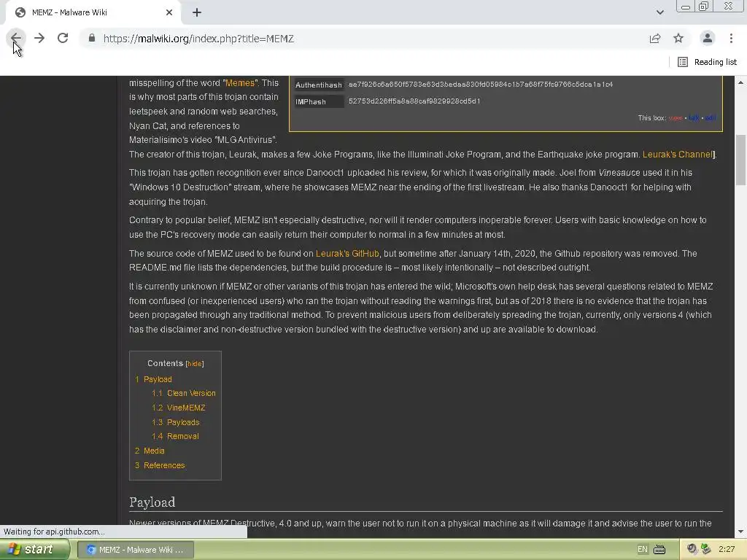Jump to 1.1 Clean Version section
The width and height of the screenshot is (747, 560).
click(x=184, y=393)
